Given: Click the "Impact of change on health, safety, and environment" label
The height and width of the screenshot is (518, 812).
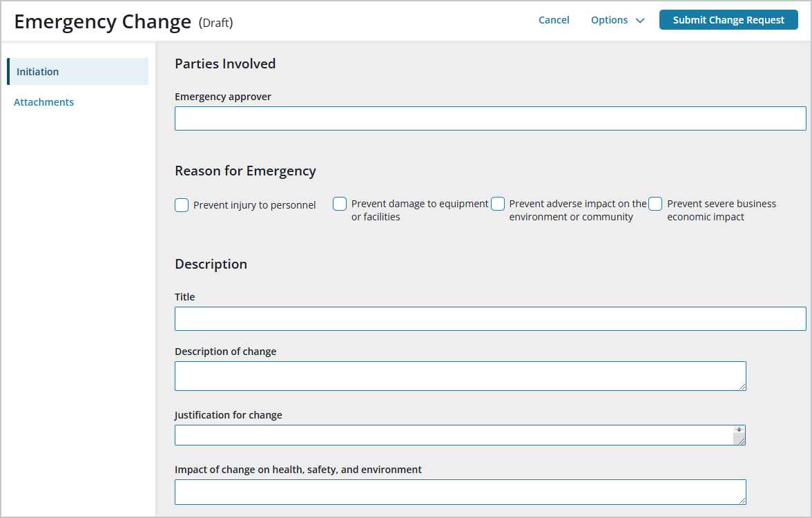Looking at the screenshot, I should [x=298, y=470].
